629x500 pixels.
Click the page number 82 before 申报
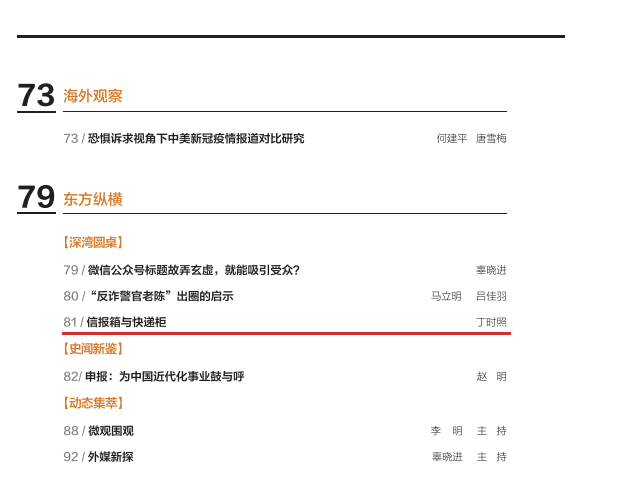70,376
